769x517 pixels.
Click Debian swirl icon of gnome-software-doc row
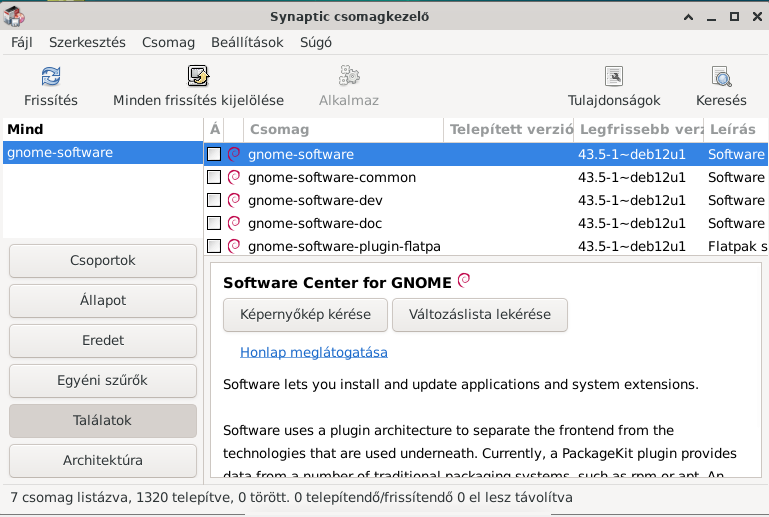point(234,223)
